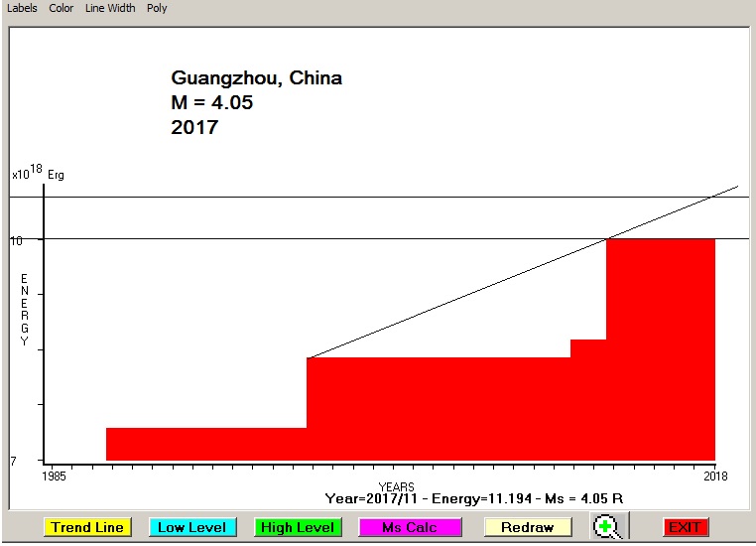The image size is (756, 546).
Task: Click the 1985 x-axis start label
Action: tap(55, 476)
